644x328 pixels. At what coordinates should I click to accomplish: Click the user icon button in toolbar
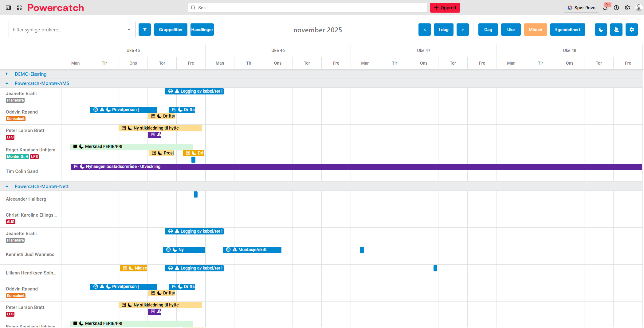616,30
